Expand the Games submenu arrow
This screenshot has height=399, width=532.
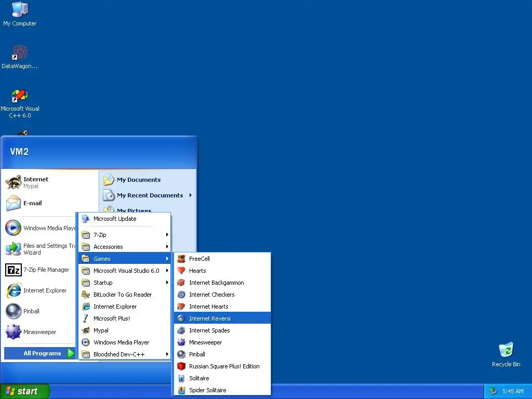tap(167, 259)
